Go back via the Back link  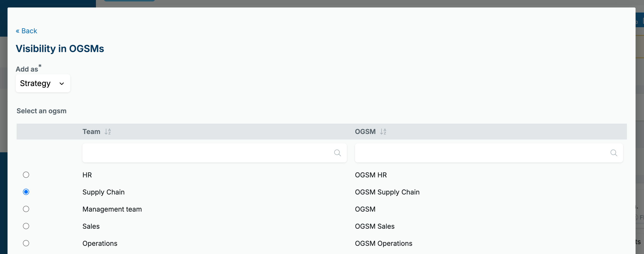[x=27, y=31]
